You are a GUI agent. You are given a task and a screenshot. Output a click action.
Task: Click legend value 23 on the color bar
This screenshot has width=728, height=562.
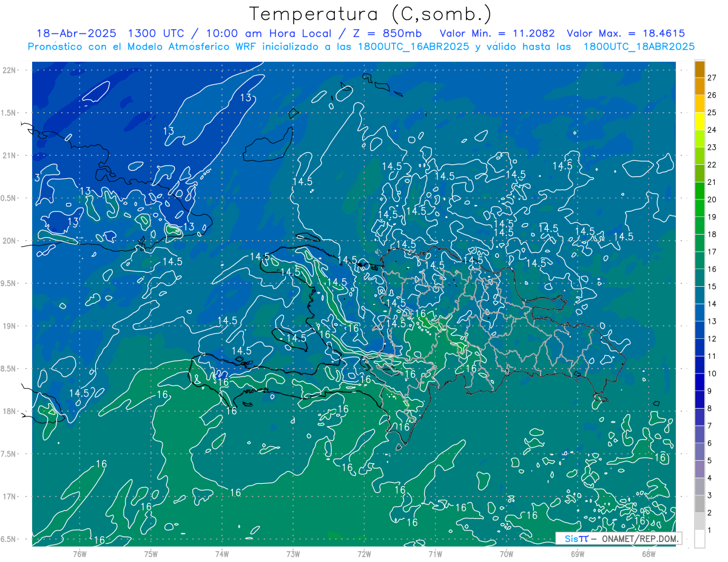point(712,147)
